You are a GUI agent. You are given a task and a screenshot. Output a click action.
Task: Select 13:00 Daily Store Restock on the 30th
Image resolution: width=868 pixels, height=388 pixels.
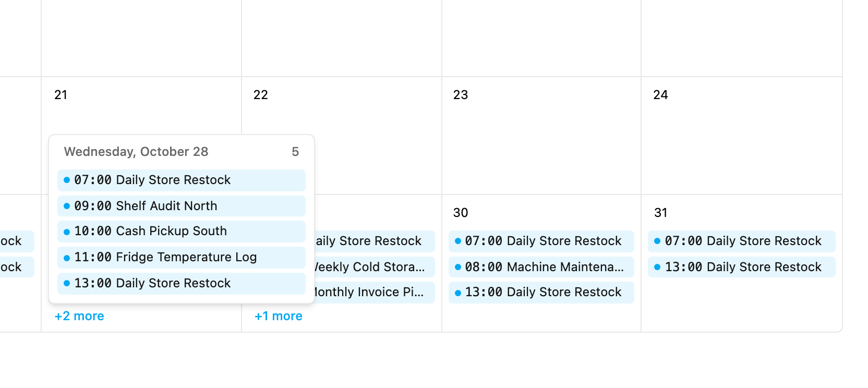coord(541,292)
